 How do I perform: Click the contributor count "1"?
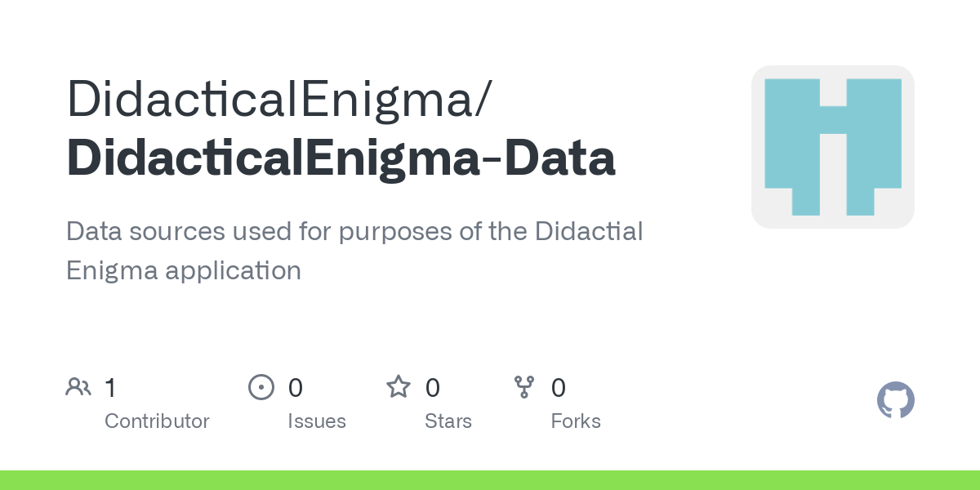[x=110, y=387]
